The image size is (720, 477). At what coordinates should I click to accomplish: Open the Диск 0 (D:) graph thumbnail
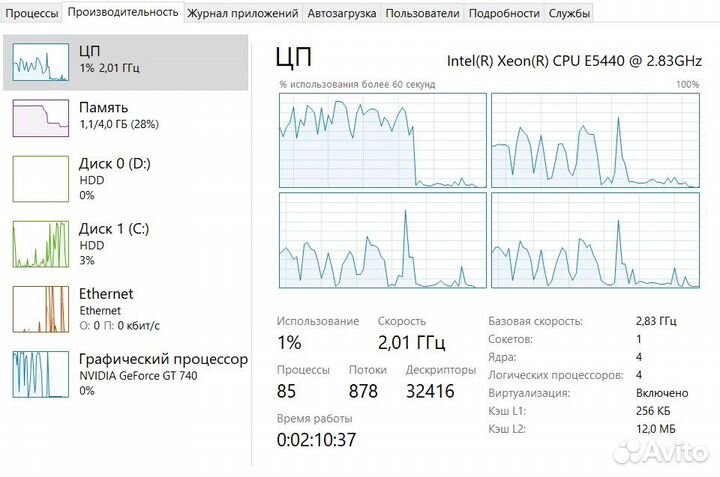(40, 180)
